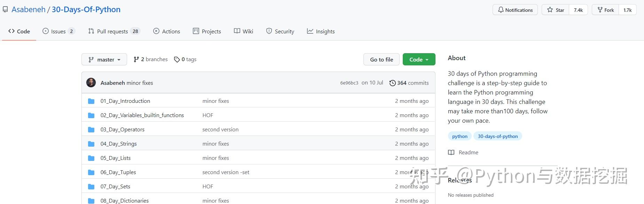Open the Asabeneh owner profile link
Image resolution: width=644 pixels, height=204 pixels.
click(29, 9)
